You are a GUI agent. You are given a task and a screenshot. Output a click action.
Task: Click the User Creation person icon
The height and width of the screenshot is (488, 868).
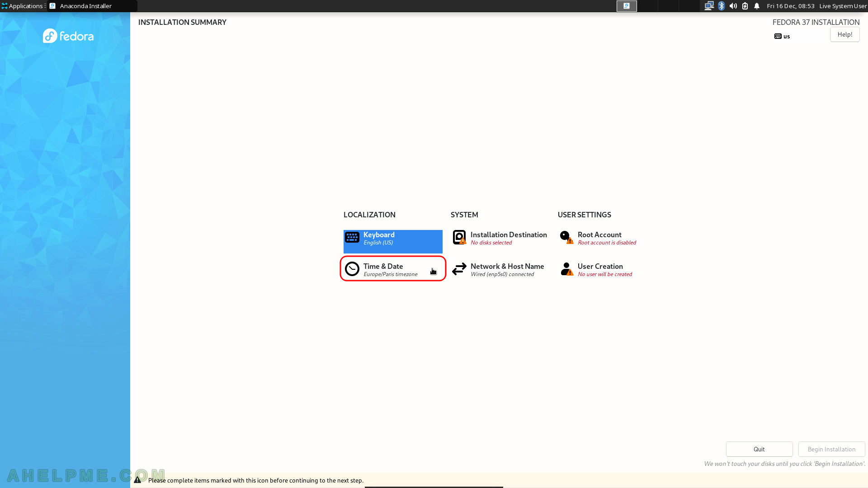click(566, 269)
